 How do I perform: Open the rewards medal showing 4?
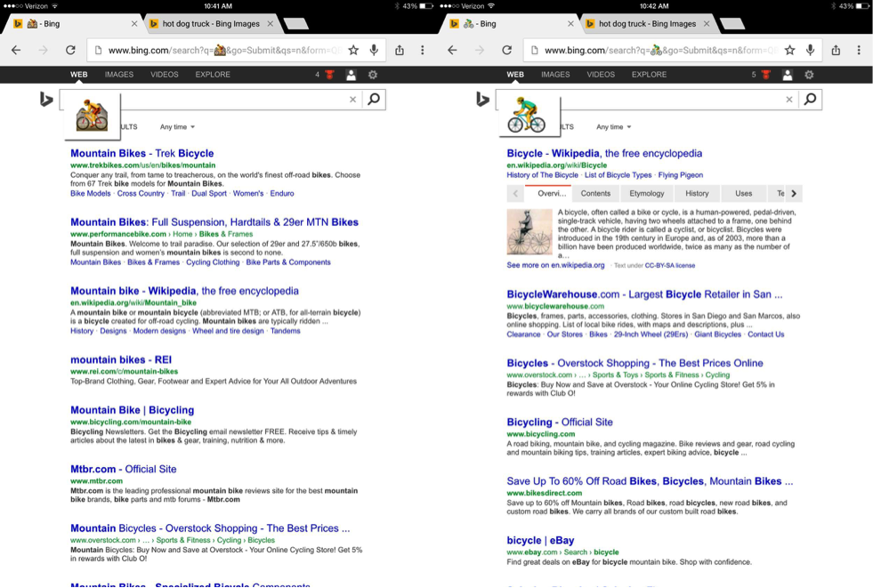click(329, 75)
